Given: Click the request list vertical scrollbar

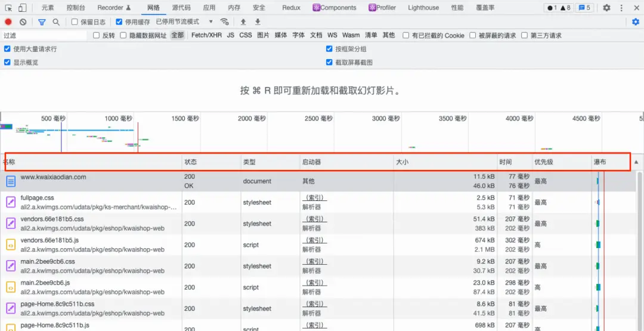Looking at the screenshot, I should coord(640,250).
